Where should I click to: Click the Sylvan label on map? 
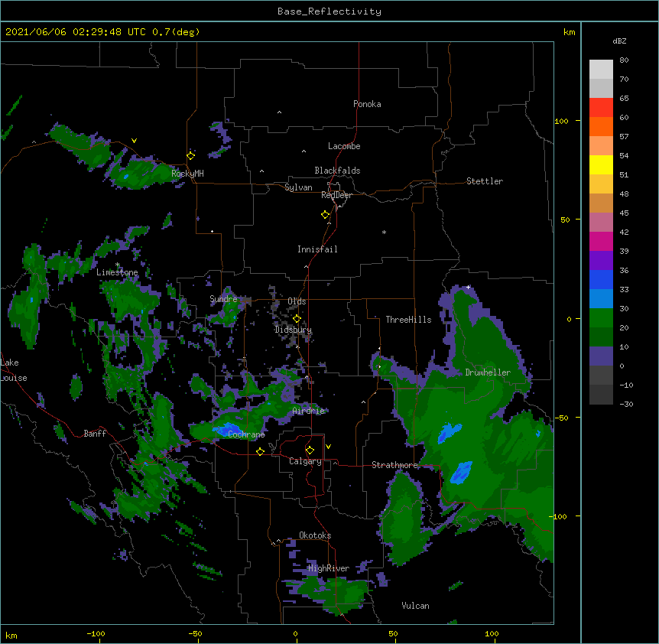(x=298, y=187)
